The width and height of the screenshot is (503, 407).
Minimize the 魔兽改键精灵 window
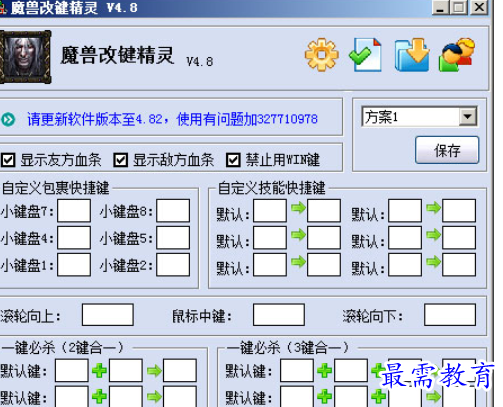click(x=440, y=7)
